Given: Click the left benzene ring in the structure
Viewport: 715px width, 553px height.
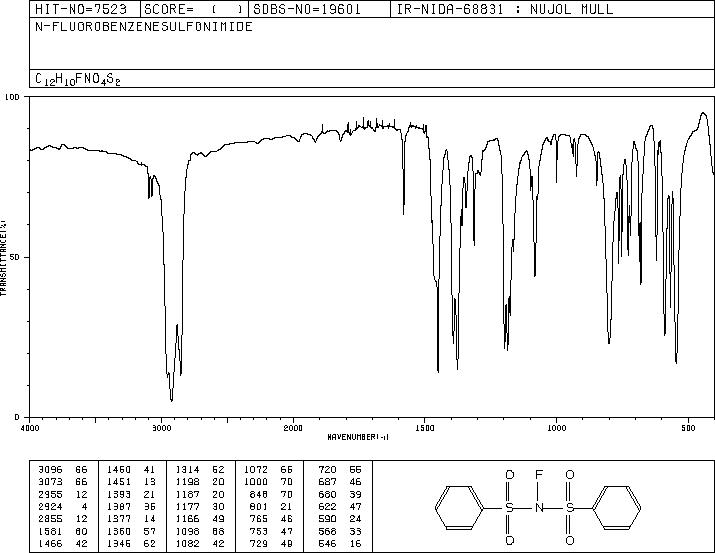Looking at the screenshot, I should click(x=459, y=507).
